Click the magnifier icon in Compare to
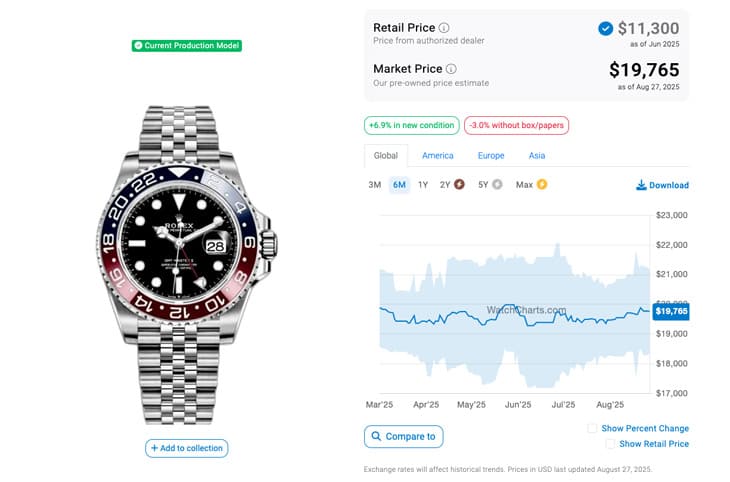730x482 pixels. 376,436
